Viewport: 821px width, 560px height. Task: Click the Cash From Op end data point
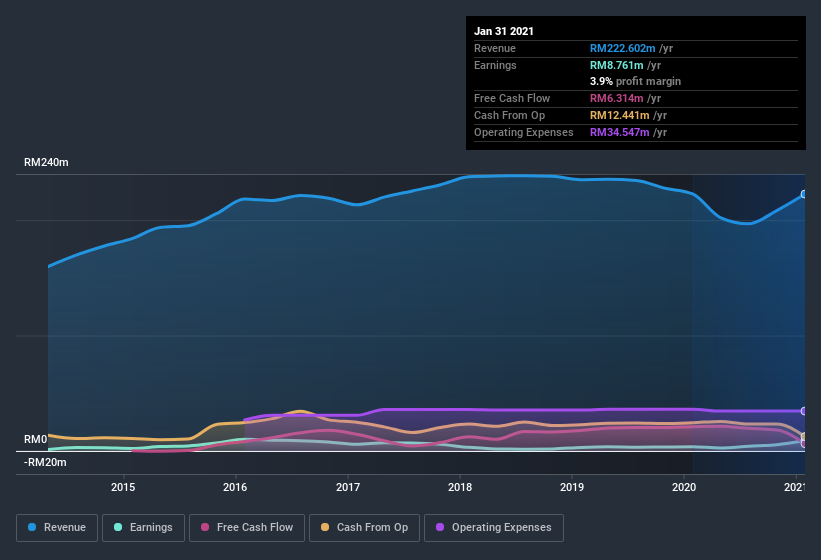coord(804,436)
